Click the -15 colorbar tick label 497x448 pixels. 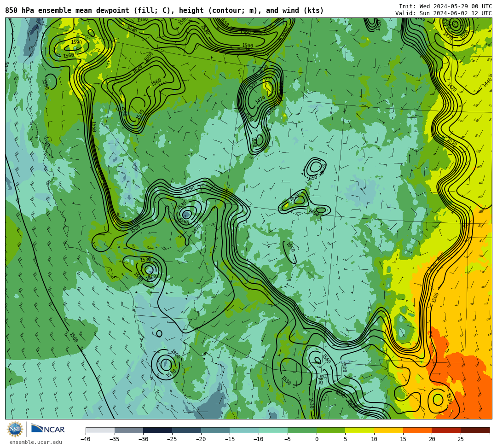230,439
